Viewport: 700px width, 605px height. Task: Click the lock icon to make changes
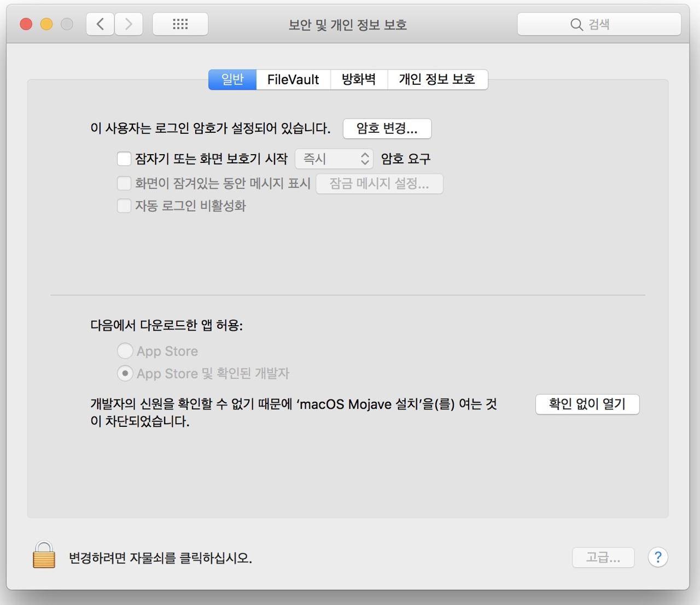[44, 555]
